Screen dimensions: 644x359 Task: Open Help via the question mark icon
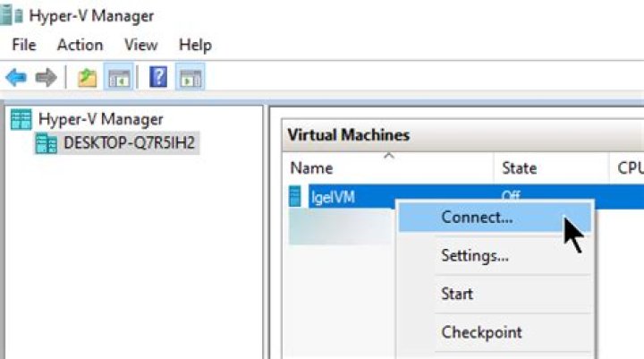pos(158,77)
